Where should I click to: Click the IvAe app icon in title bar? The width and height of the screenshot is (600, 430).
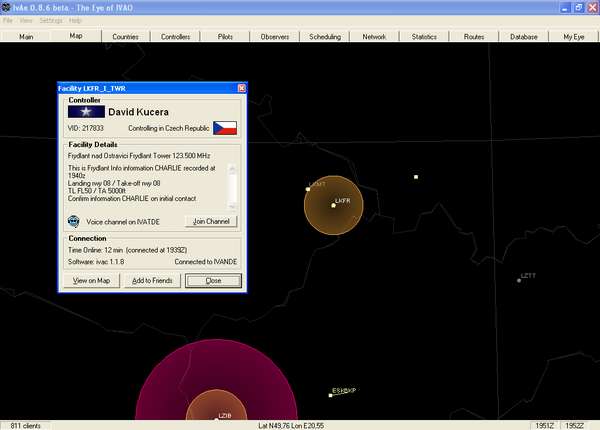pyautogui.click(x=6, y=7)
